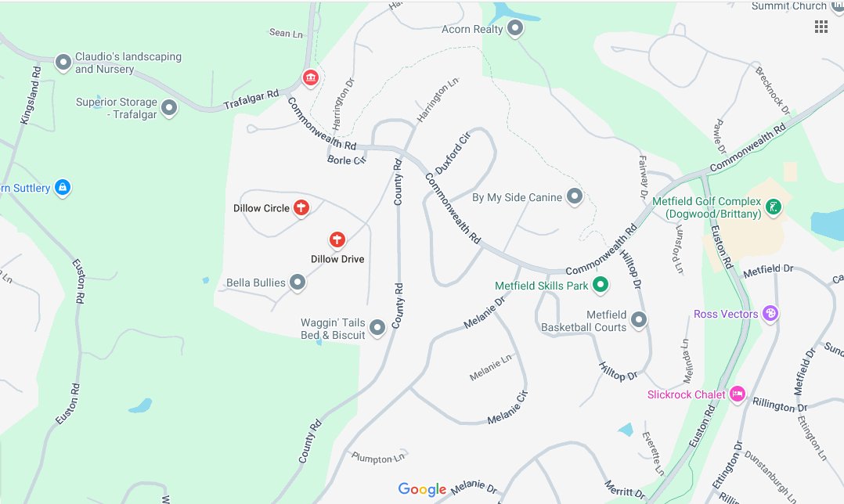The height and width of the screenshot is (504, 844).
Task: Select the By My Side Canine marker
Action: tap(575, 197)
